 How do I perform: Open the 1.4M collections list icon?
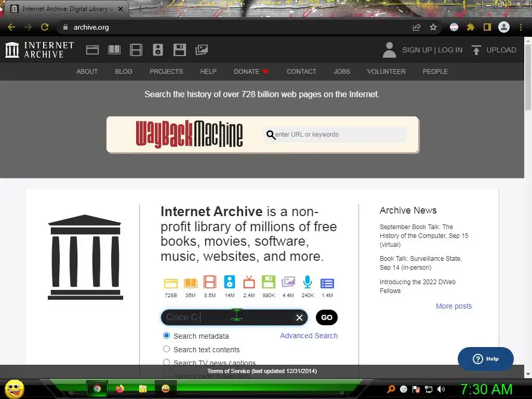click(x=327, y=283)
